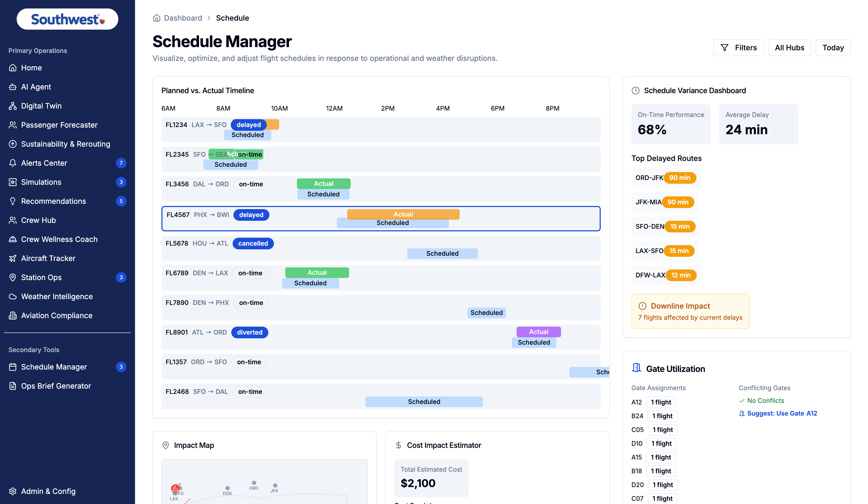
Task: Click the Sustainability & Rerouting arrow icon
Action: point(13,144)
